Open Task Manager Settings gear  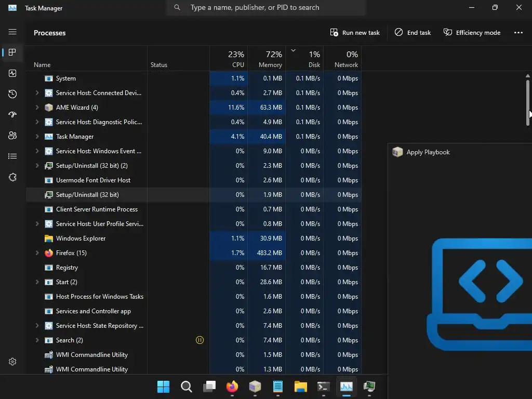[12, 362]
